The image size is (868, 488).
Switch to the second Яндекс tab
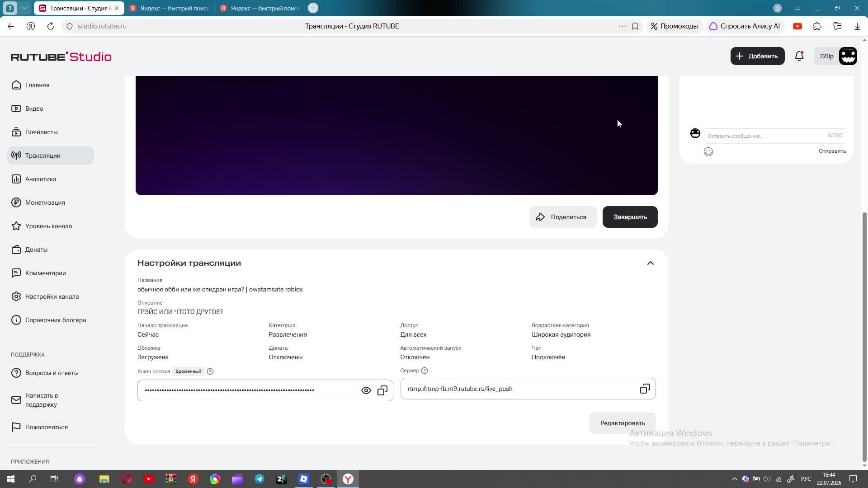(x=260, y=8)
